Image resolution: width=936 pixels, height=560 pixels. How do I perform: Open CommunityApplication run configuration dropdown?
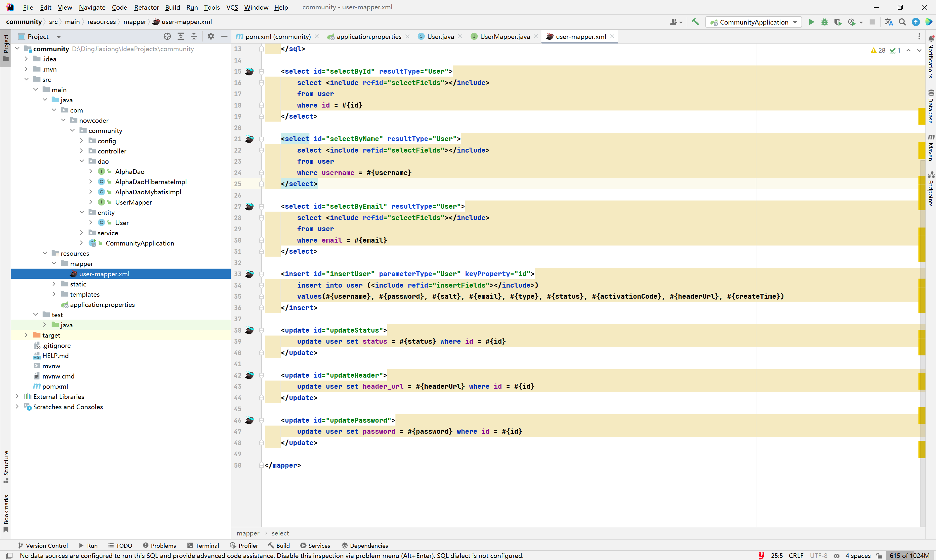(x=754, y=22)
